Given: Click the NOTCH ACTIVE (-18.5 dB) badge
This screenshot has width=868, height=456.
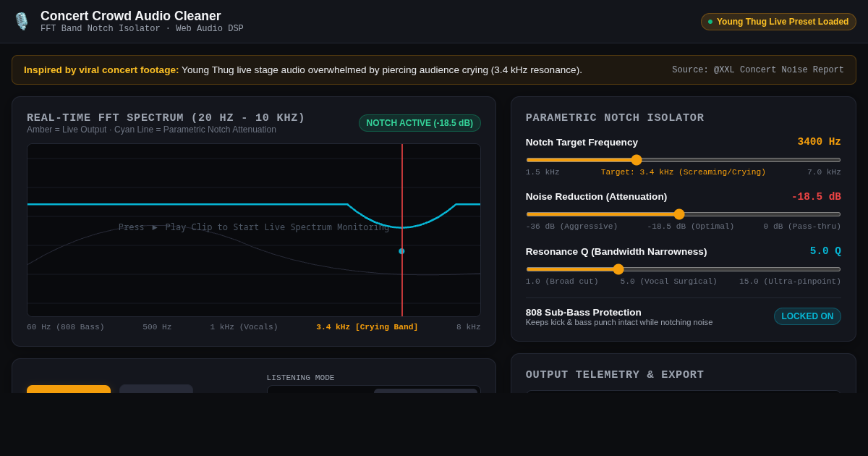Looking at the screenshot, I should pyautogui.click(x=420, y=123).
